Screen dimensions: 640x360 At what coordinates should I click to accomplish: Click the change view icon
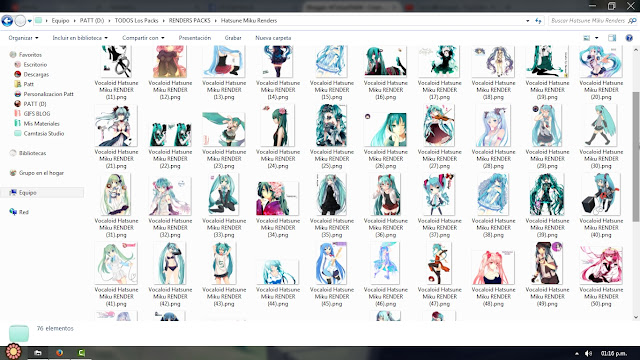coord(587,38)
